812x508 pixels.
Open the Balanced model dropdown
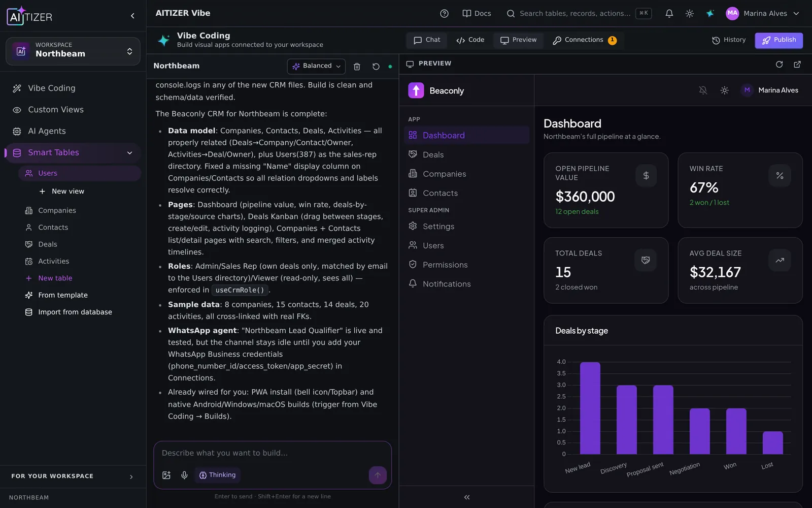pyautogui.click(x=316, y=66)
